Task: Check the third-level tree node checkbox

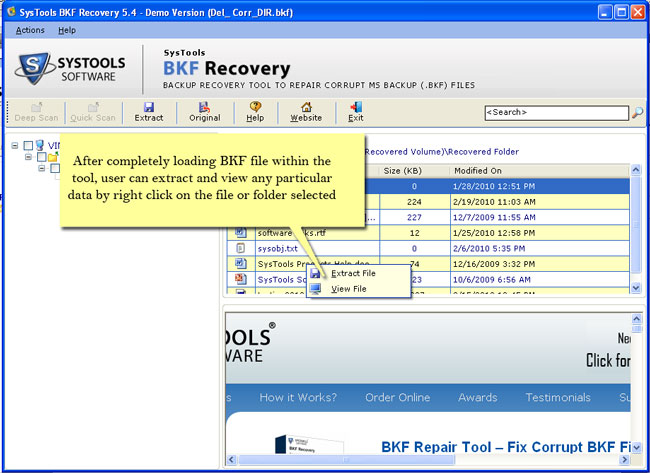Action: tap(55, 168)
